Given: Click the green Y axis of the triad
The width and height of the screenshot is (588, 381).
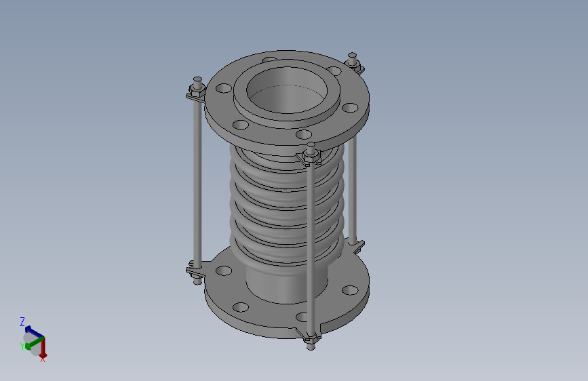Looking at the screenshot, I should [34, 343].
